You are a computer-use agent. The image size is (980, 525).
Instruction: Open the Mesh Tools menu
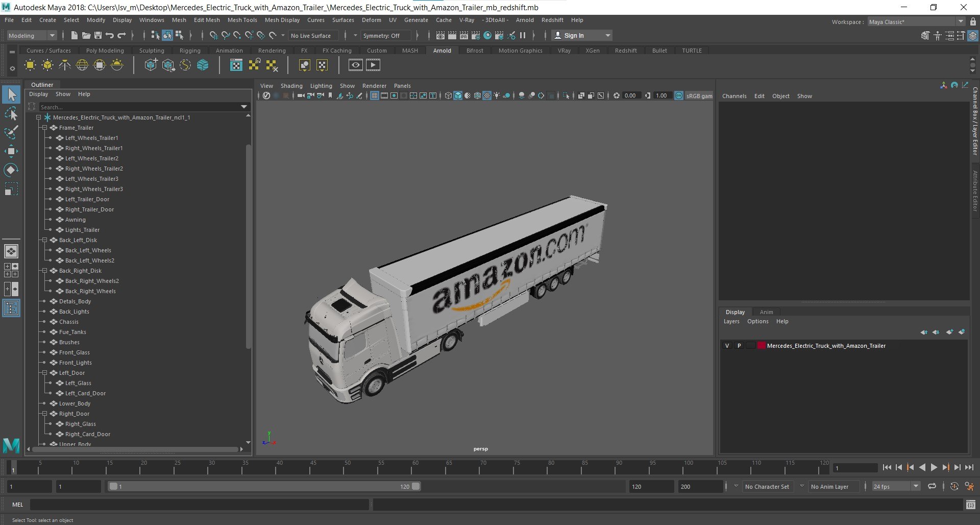coord(242,20)
